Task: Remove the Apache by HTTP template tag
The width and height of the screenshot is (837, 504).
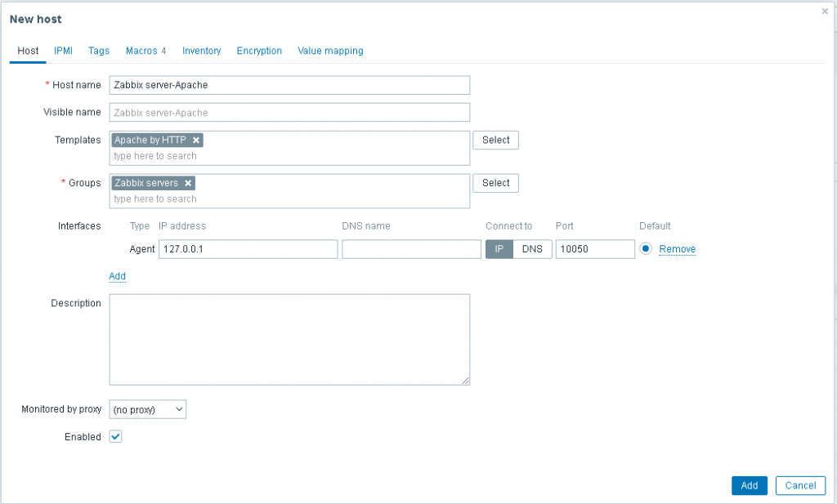Action: click(196, 140)
